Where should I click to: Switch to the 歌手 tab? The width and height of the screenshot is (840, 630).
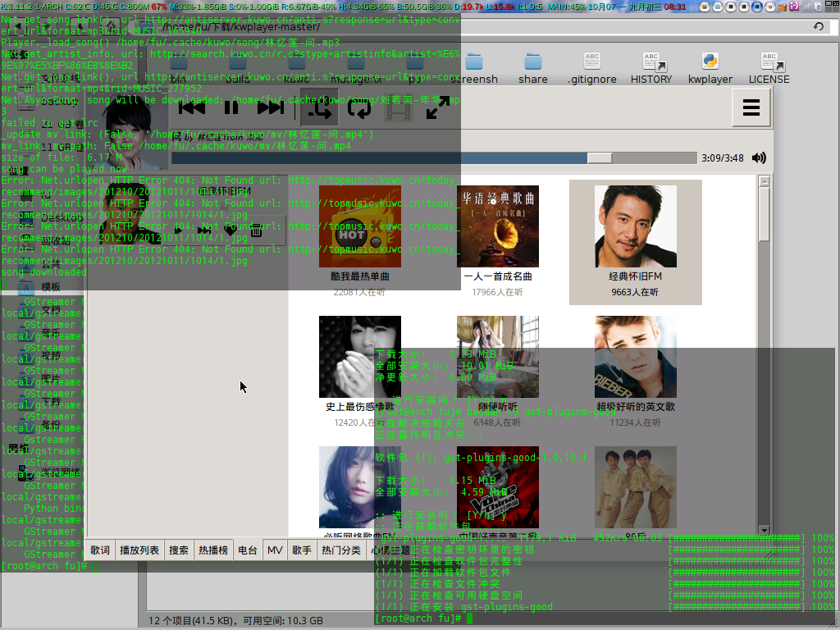[x=302, y=550]
